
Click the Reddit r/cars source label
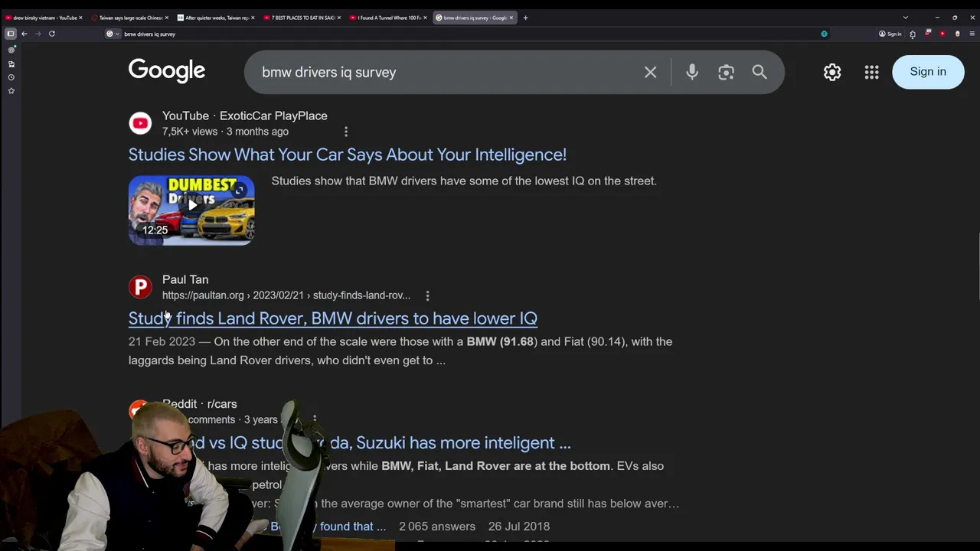click(x=200, y=404)
